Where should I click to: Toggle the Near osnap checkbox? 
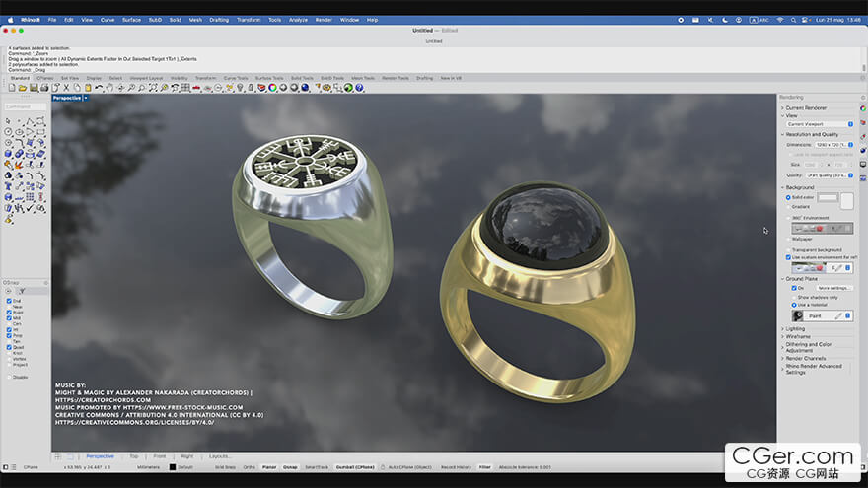click(9, 307)
